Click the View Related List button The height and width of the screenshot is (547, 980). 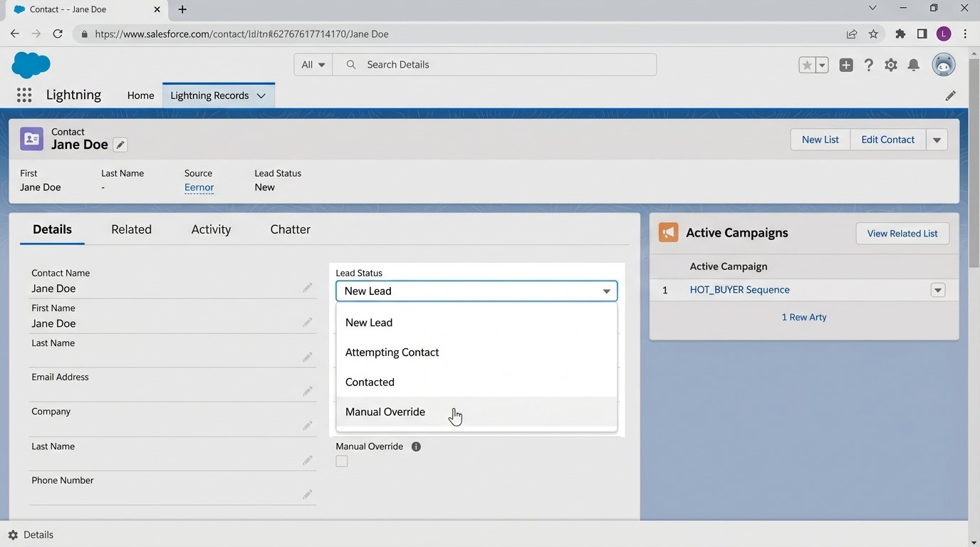pos(902,234)
